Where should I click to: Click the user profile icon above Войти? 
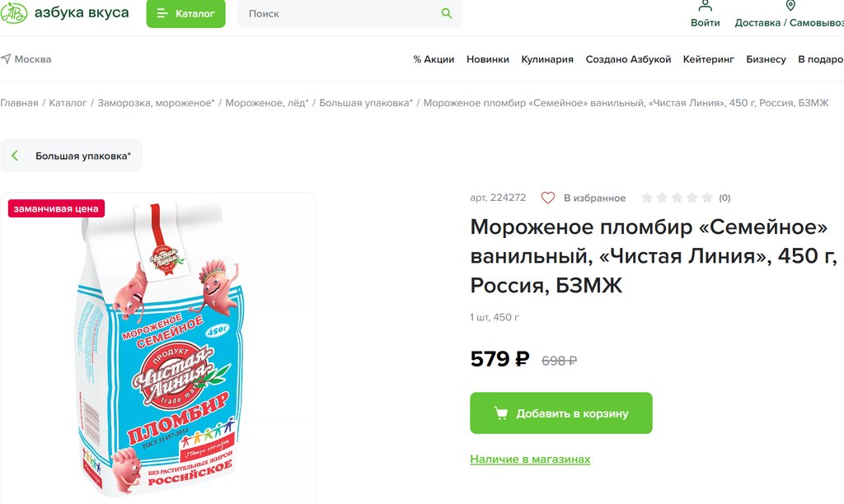705,6
